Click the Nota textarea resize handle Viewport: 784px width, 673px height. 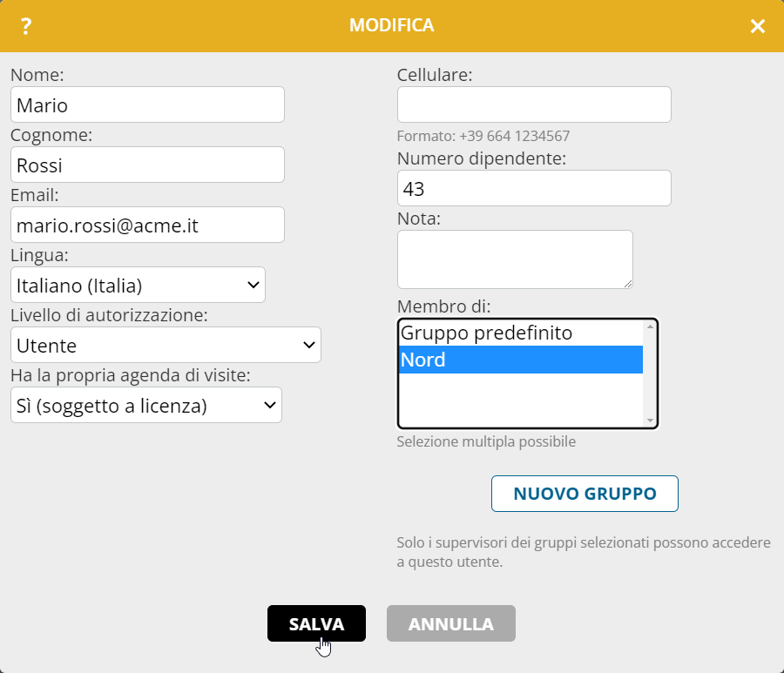coord(628,284)
